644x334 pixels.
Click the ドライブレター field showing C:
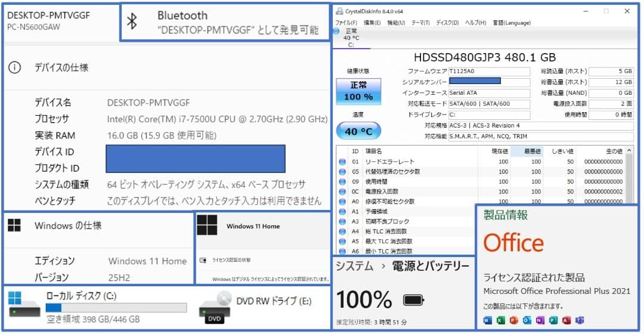[x=489, y=115]
